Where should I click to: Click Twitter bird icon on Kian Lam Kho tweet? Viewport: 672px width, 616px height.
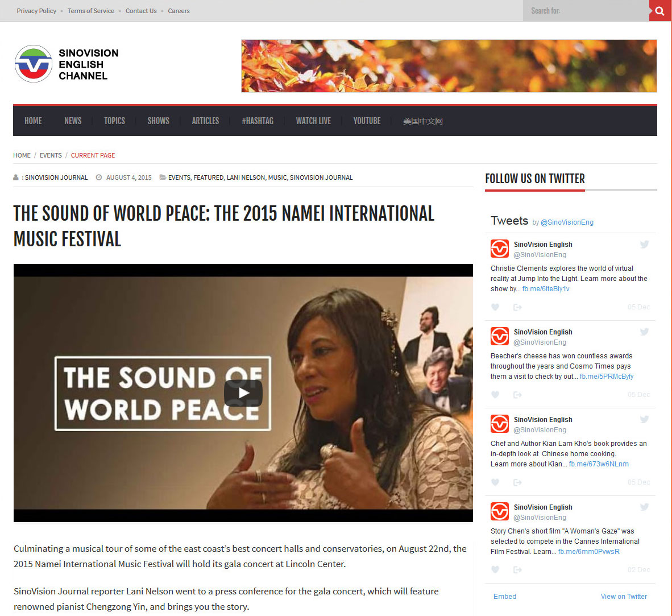(x=644, y=419)
